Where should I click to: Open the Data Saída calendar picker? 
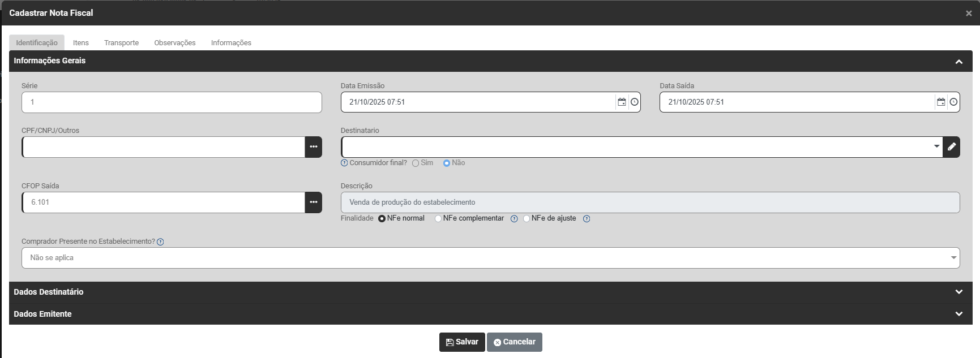(940, 102)
